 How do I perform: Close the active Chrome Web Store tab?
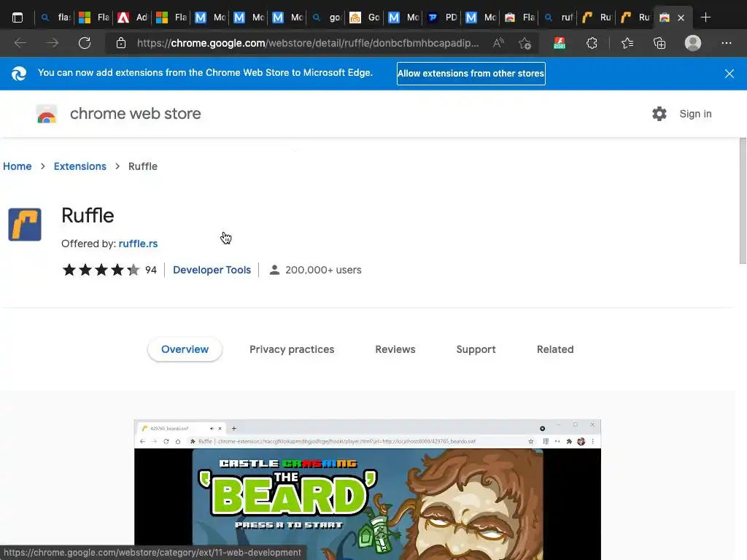tap(681, 17)
